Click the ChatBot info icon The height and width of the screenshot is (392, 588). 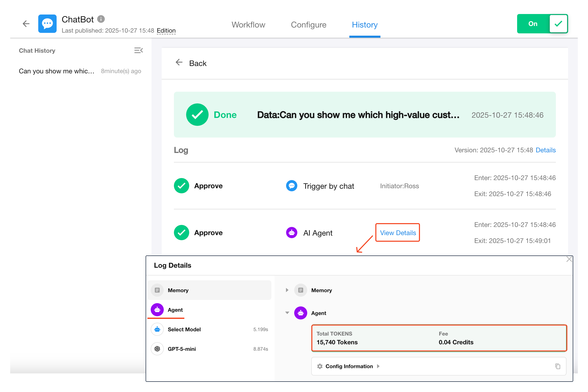coord(101,19)
